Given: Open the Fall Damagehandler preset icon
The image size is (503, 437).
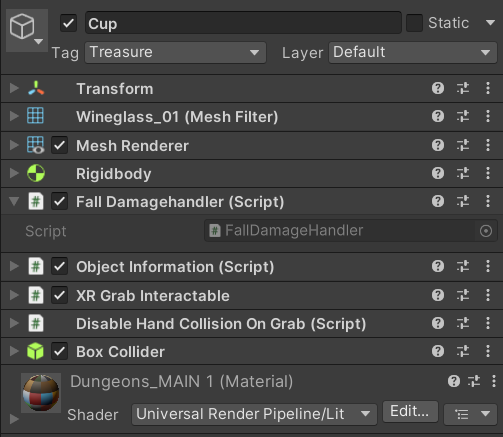Looking at the screenshot, I should (463, 201).
